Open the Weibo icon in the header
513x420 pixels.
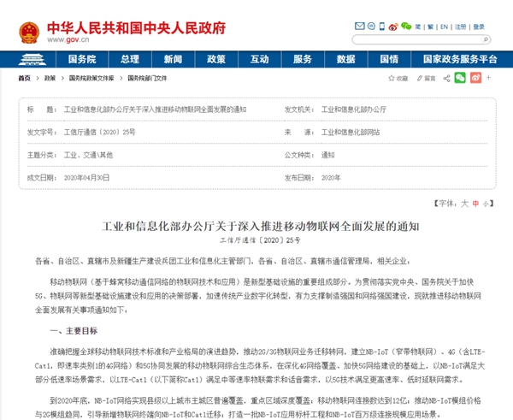pyautogui.click(x=393, y=27)
